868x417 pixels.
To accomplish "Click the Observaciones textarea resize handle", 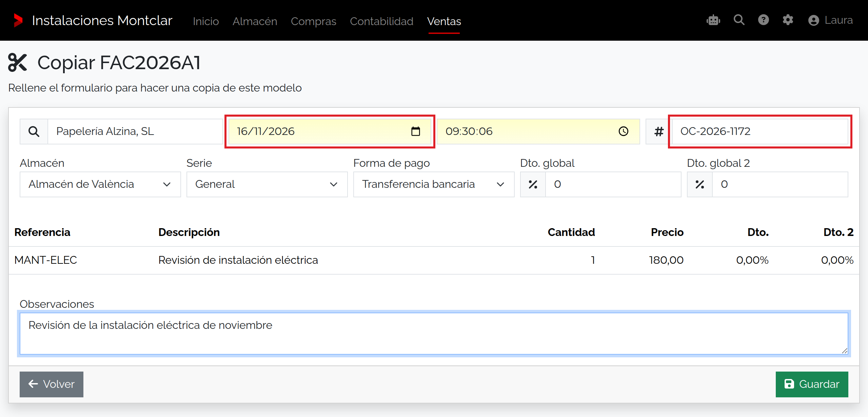I will (x=845, y=351).
